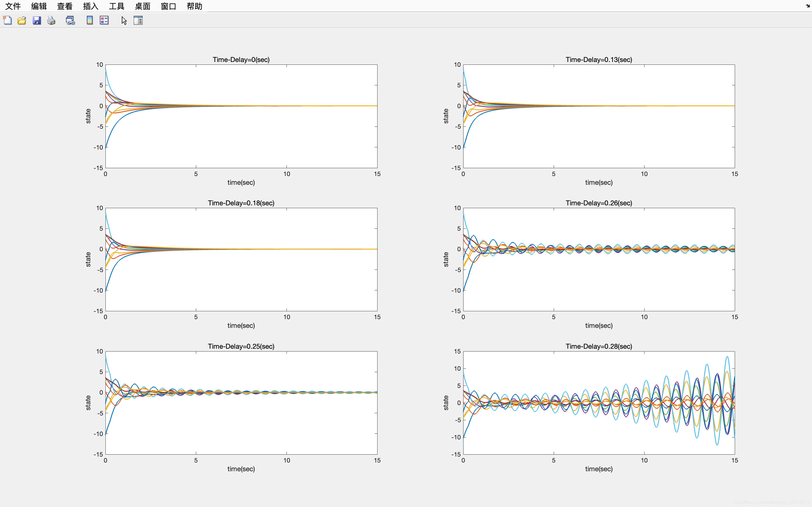
Task: Enable Link Plot mode
Action: (70, 20)
